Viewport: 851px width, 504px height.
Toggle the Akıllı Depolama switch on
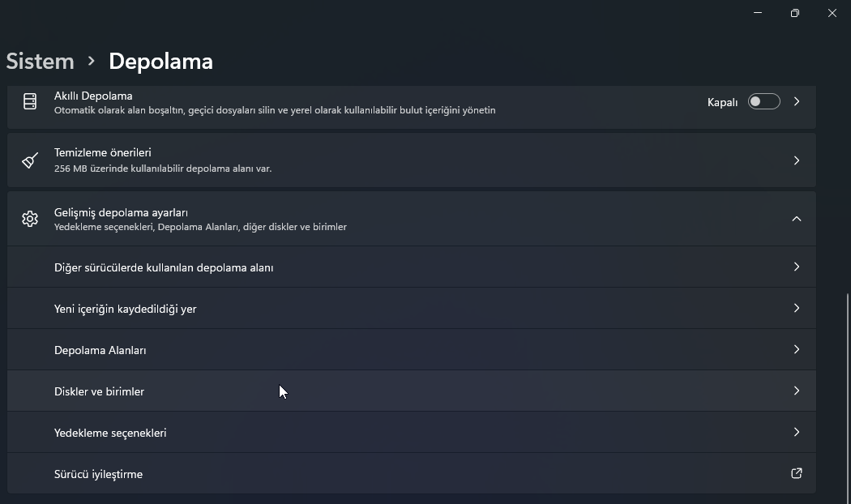(763, 101)
